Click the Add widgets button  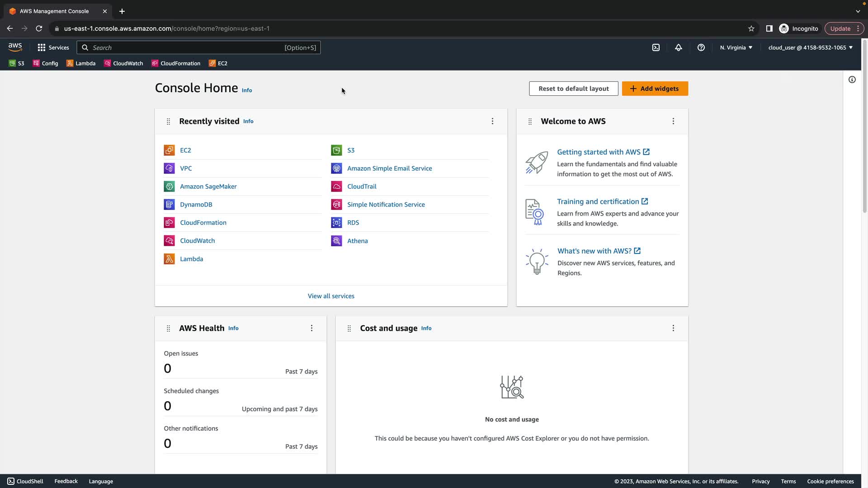655,89
